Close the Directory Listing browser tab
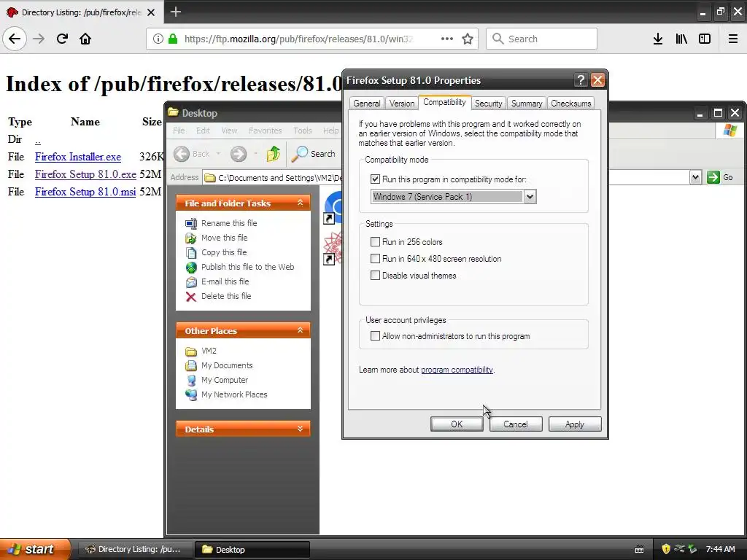The height and width of the screenshot is (560, 747). (x=151, y=12)
